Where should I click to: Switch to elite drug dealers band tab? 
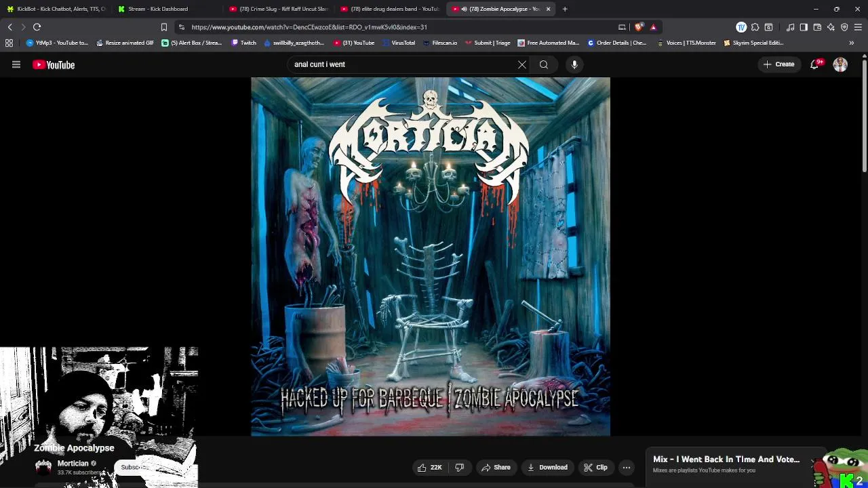(x=389, y=9)
